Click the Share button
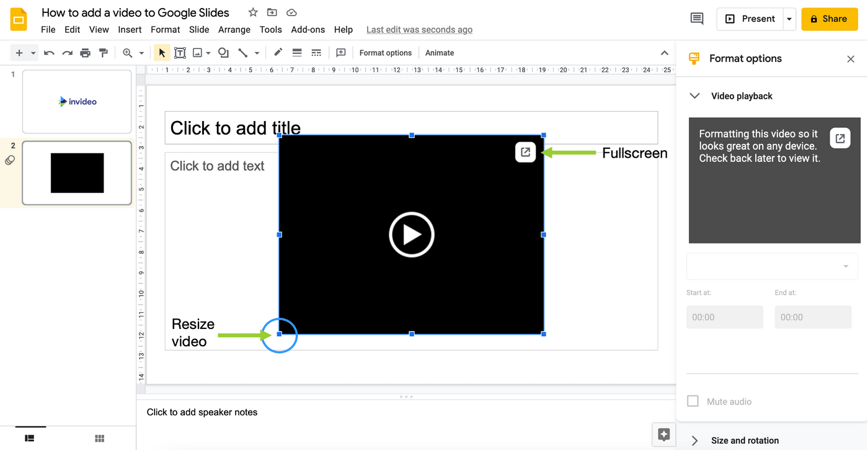Screen dimensions: 868x450 pos(829,19)
